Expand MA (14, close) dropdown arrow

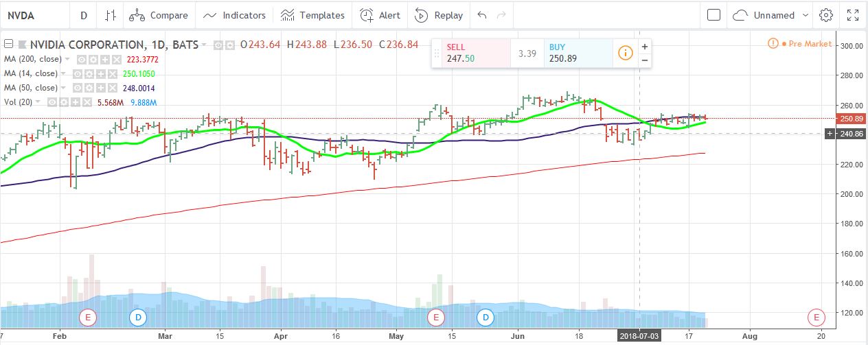coord(63,74)
